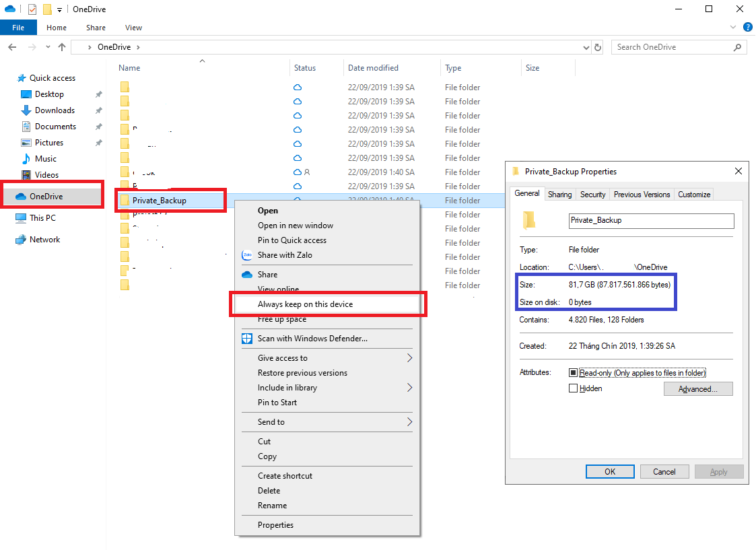Select Scan with Windows Defender

312,339
